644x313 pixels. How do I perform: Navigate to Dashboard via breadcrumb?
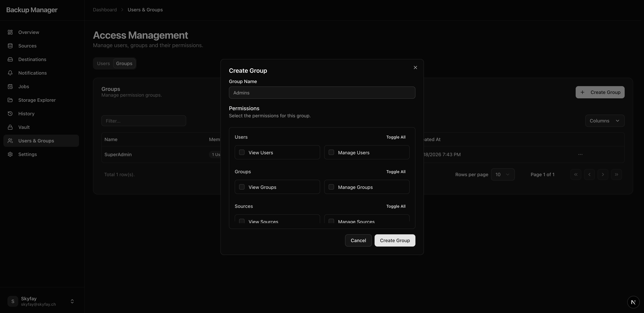coord(104,9)
